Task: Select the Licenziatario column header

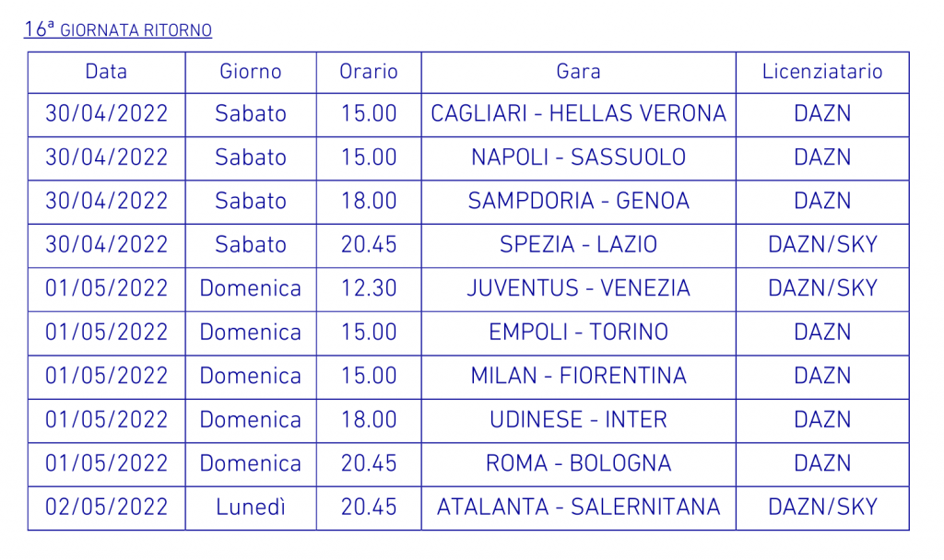Action: 822,72
